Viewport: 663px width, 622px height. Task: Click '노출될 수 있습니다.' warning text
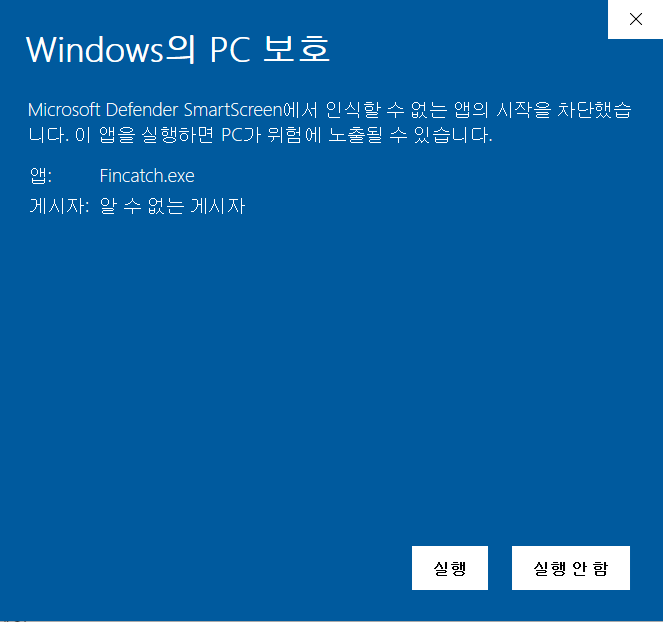[x=411, y=135]
